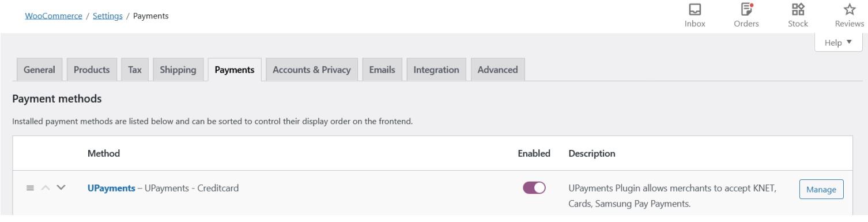Open the Integration tab
Viewport: 868px width, 222px height.
(x=436, y=70)
